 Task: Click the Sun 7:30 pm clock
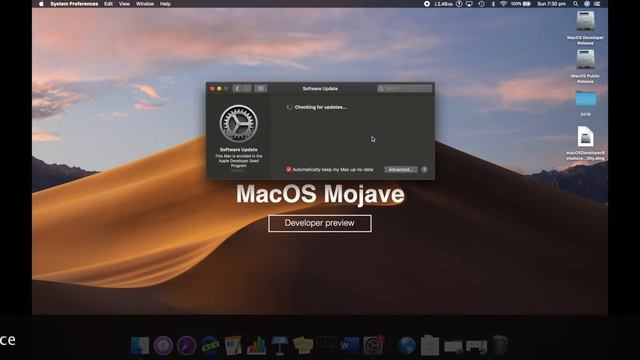pyautogui.click(x=551, y=4)
